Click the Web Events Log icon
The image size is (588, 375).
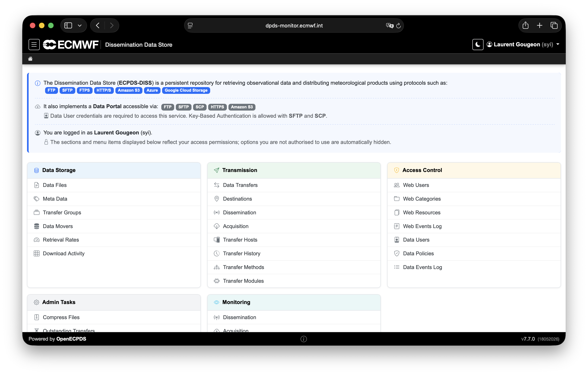[397, 226]
